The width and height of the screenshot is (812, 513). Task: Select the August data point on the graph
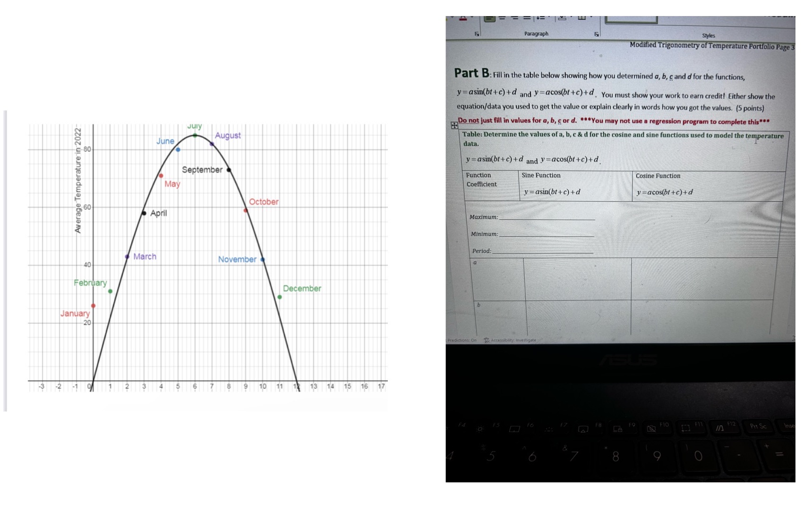pyautogui.click(x=212, y=144)
